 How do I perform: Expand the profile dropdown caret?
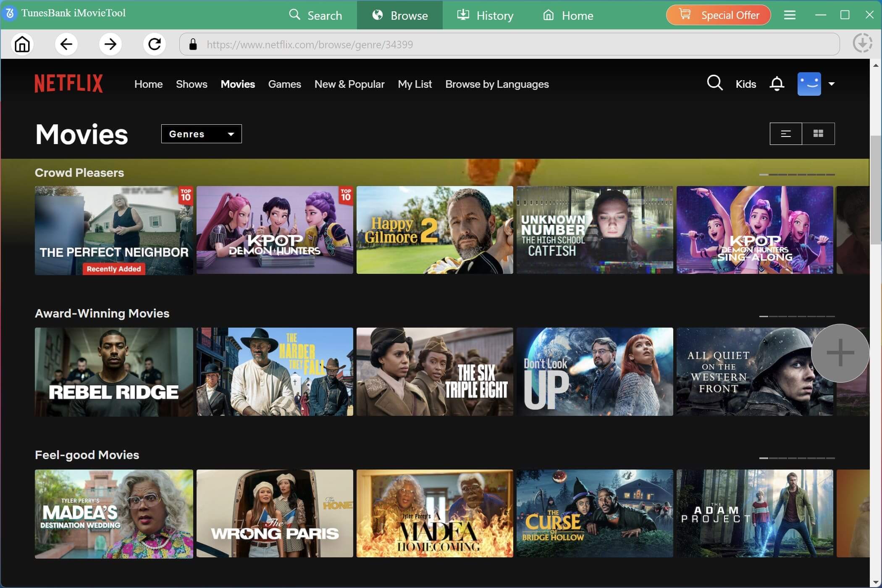[x=832, y=84]
